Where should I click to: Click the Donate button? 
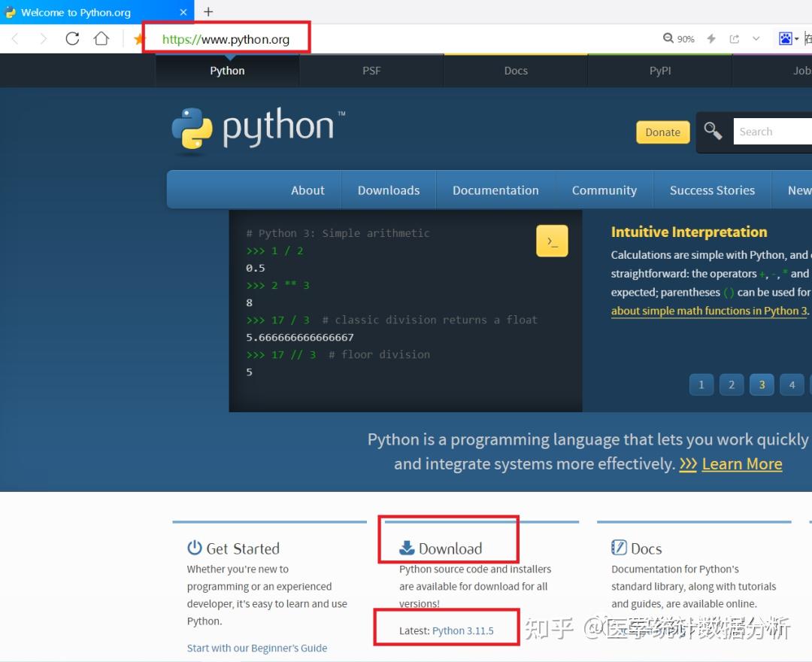662,132
